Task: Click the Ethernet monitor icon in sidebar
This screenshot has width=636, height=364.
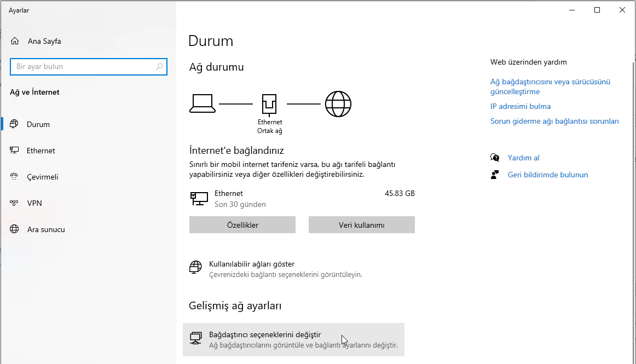Action: coord(14,151)
